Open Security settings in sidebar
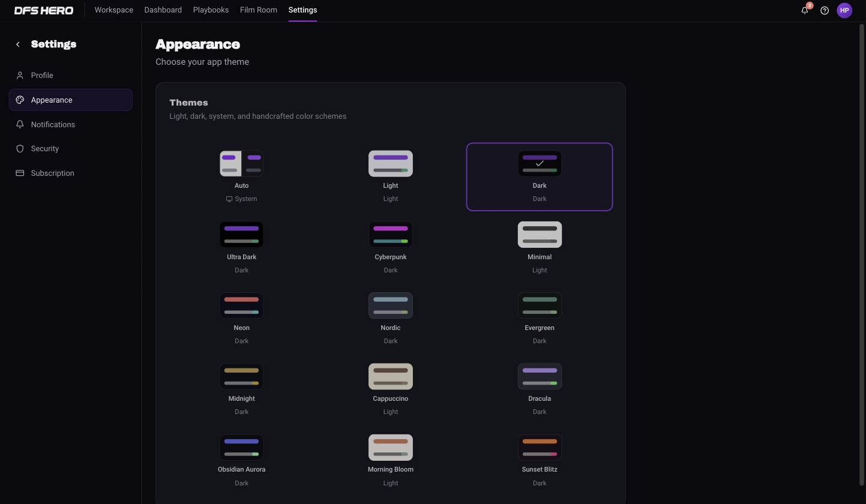866x504 pixels. (x=71, y=148)
